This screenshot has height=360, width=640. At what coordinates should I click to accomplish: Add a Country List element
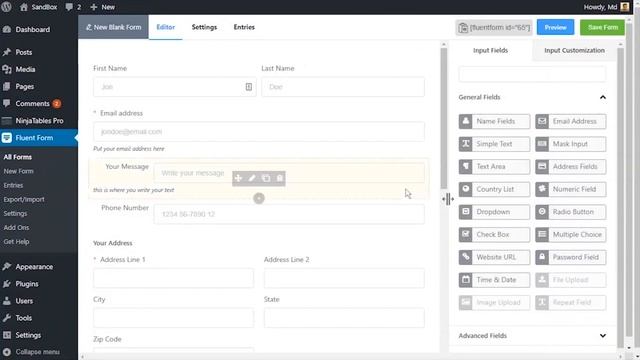494,189
